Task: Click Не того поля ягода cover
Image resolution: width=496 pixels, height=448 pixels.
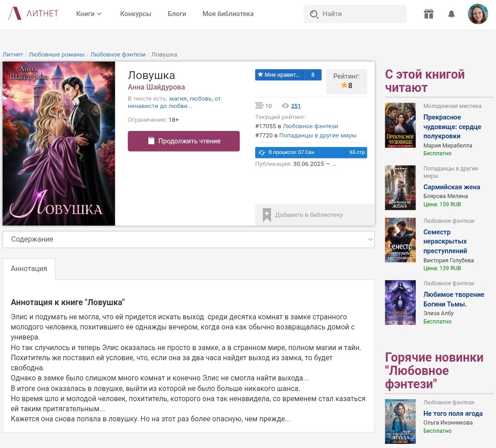Action: pos(400,421)
